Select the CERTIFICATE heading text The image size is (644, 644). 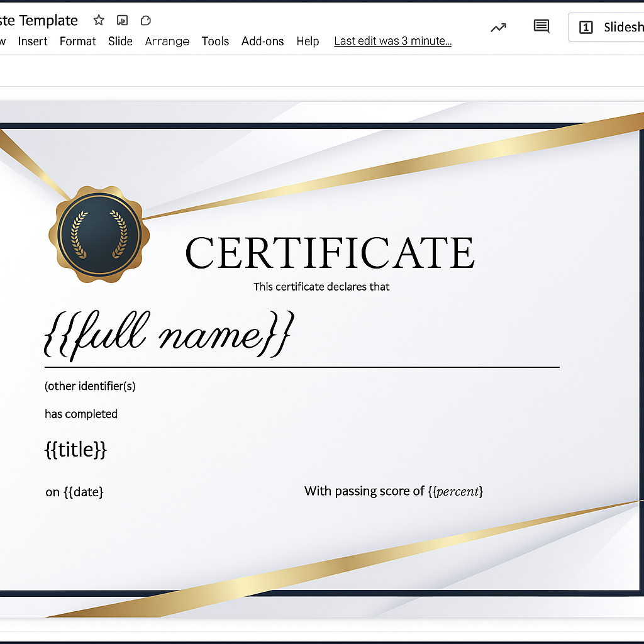tap(330, 252)
